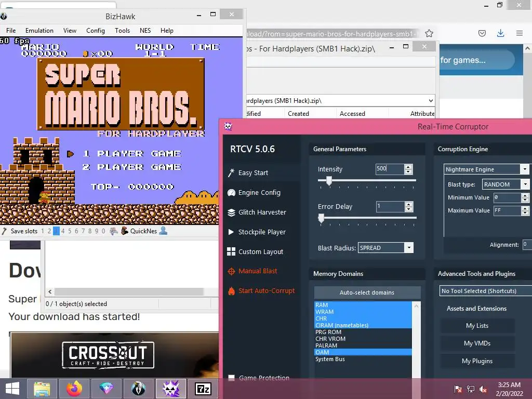Click the Stockpile Player play icon

tap(231, 232)
